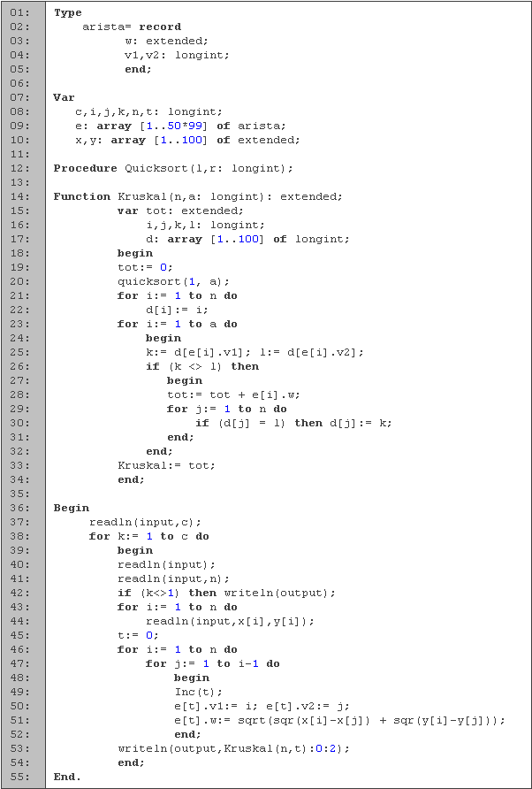Screen dimensions: 532x789
Task: Click the line "w: extended;"
Action: tap(166, 41)
